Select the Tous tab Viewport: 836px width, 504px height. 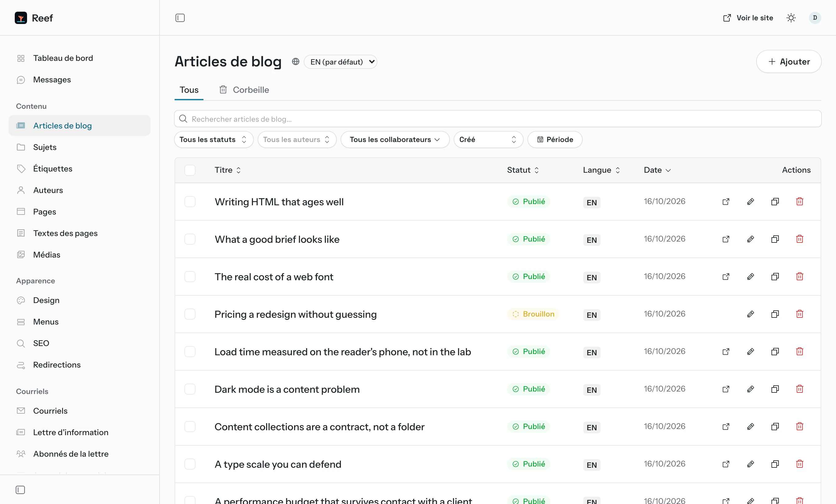click(x=189, y=90)
